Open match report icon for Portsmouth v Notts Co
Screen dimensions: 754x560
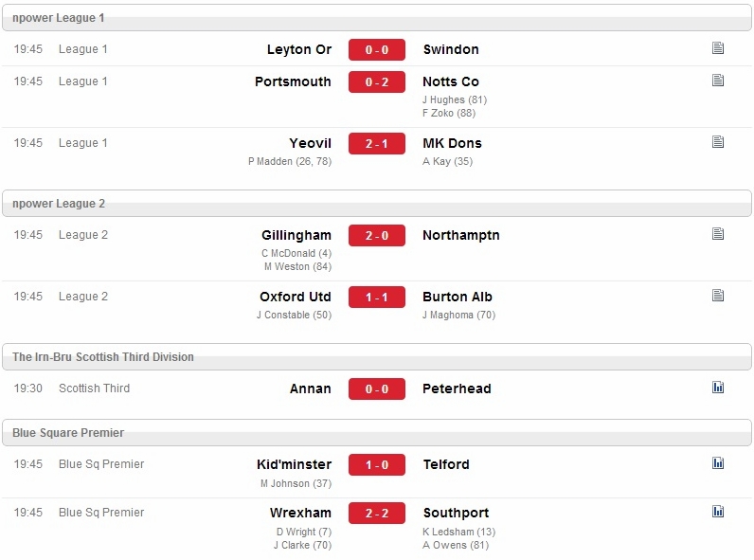[717, 81]
